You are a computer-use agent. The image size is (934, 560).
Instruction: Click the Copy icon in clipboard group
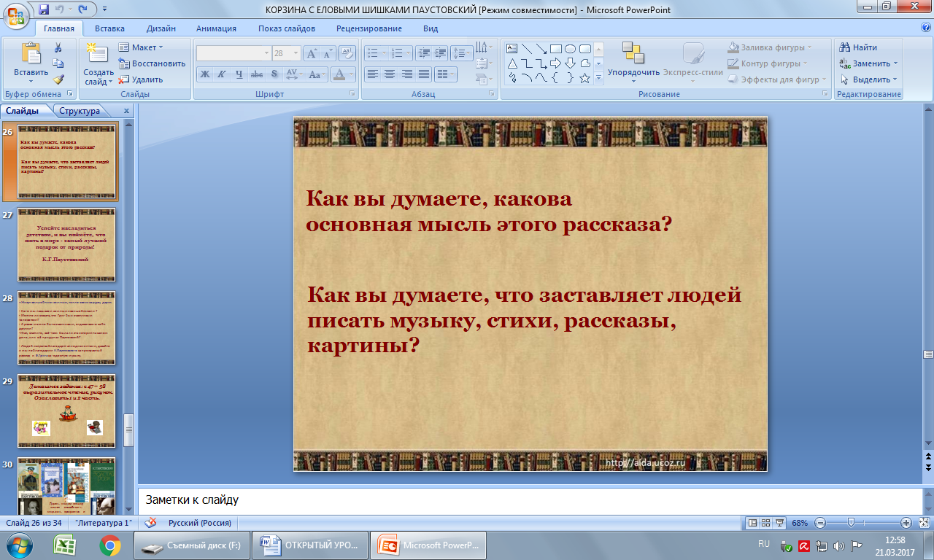(x=58, y=64)
